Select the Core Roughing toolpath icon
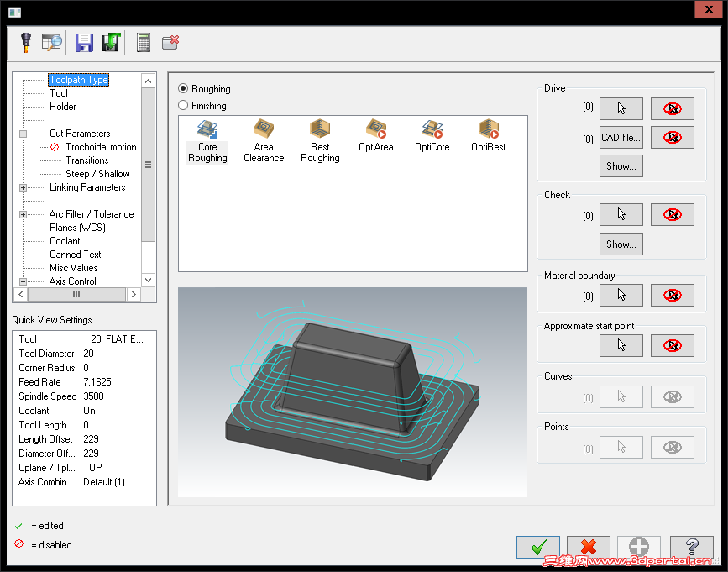 click(x=207, y=142)
